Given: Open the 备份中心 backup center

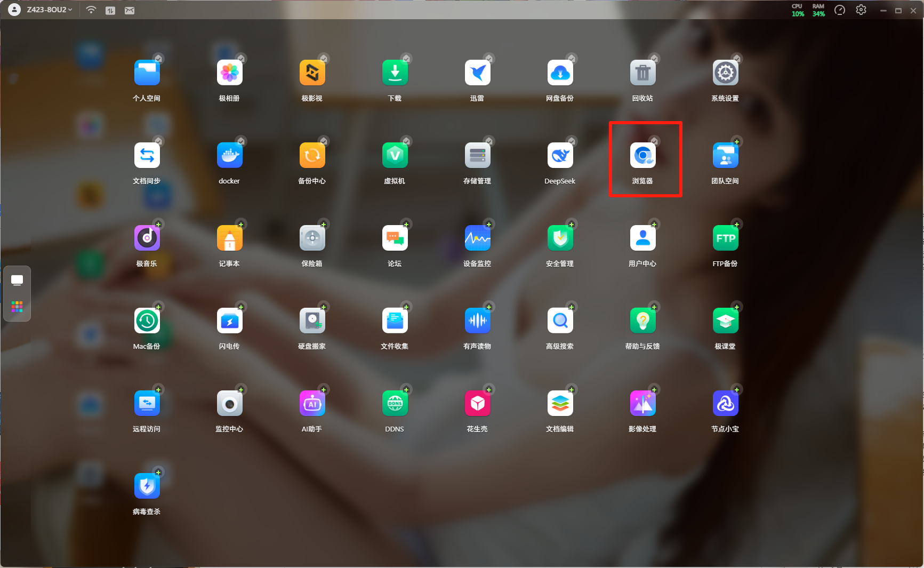Looking at the screenshot, I should [312, 155].
